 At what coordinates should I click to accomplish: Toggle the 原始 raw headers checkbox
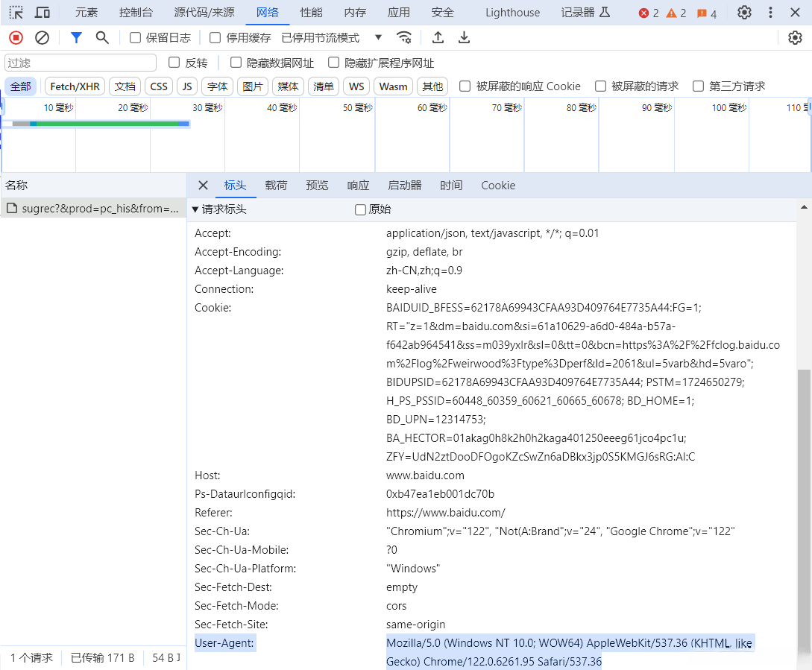pyautogui.click(x=360, y=209)
